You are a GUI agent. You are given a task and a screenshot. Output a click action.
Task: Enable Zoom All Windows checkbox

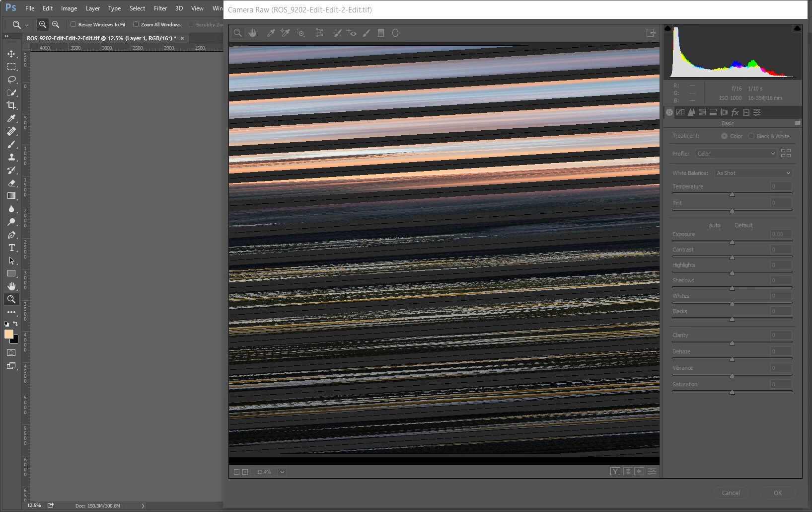[136, 24]
